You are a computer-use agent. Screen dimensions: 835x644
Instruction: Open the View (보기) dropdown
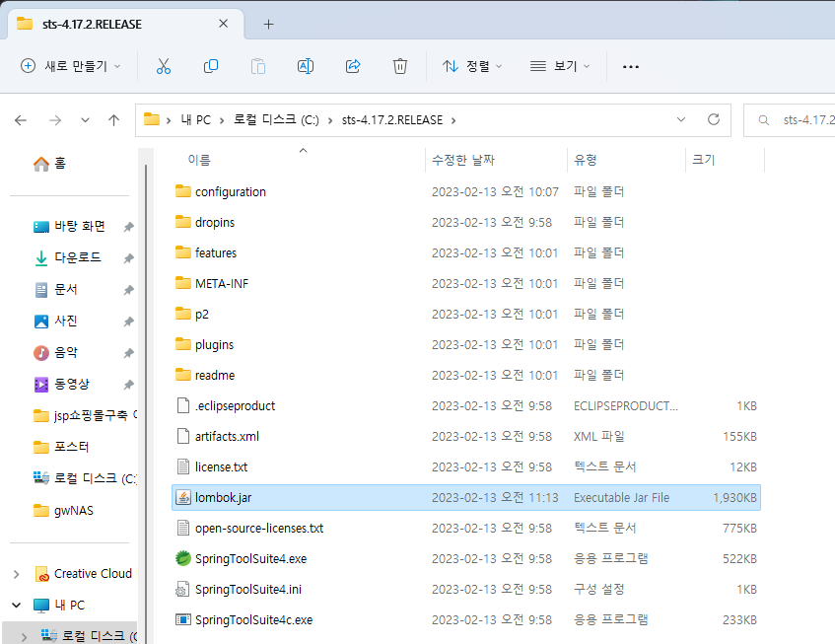tap(560, 66)
